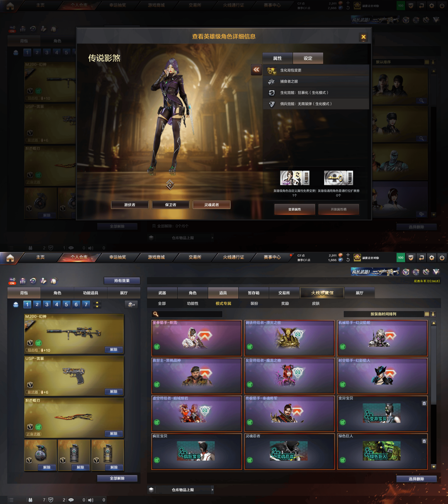The image size is (448, 504).
Task: Open 交易所 in lower top navigation bar
Action: (x=195, y=257)
